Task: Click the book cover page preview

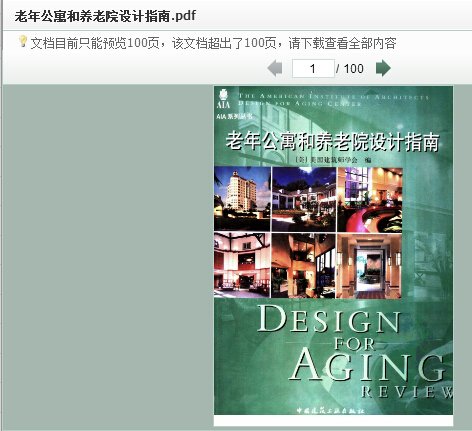Action: (x=333, y=256)
